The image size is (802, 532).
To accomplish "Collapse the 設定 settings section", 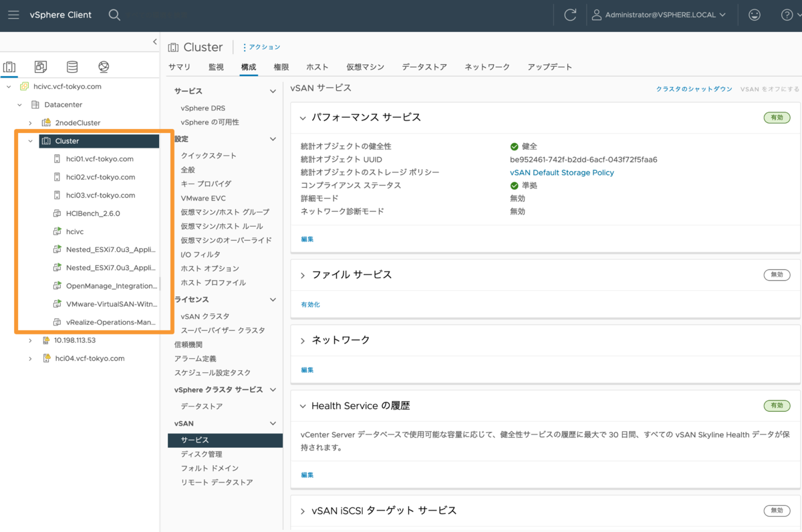I will click(x=273, y=139).
